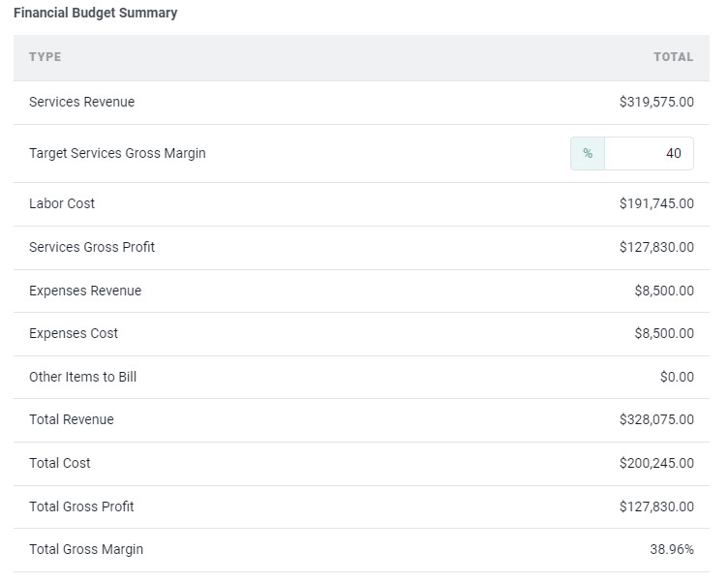
Task: Select the TOTAL column header
Action: tap(673, 57)
